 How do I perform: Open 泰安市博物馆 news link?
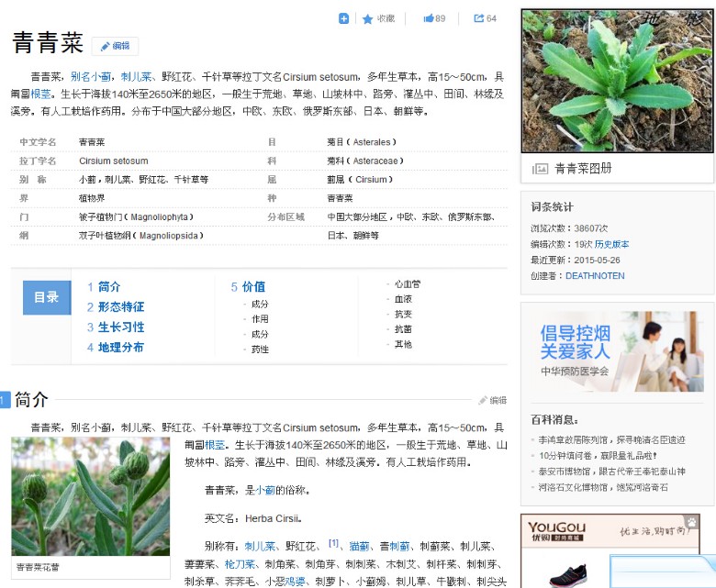(612, 472)
